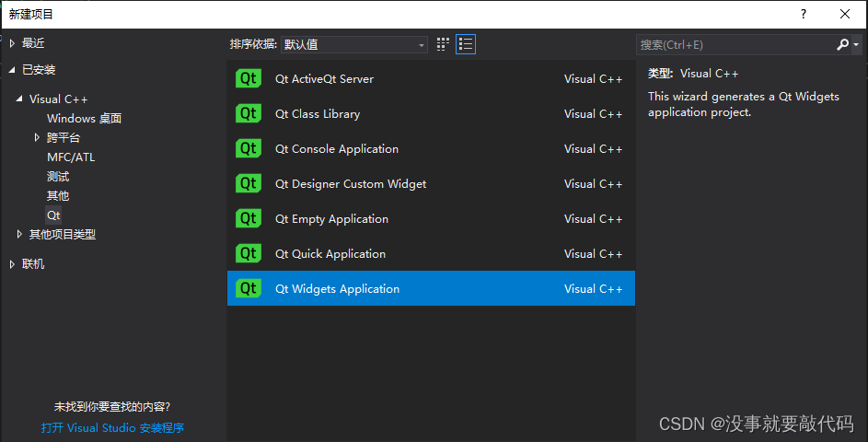Image resolution: width=868 pixels, height=442 pixels.
Task: Select Qt Designer Custom Widget template name
Action: point(351,183)
